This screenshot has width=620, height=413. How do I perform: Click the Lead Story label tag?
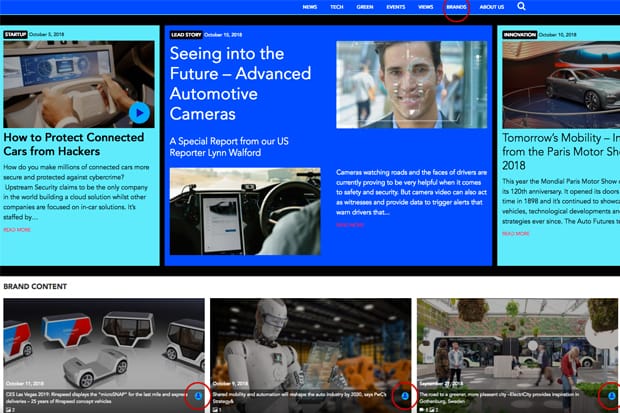pos(185,34)
